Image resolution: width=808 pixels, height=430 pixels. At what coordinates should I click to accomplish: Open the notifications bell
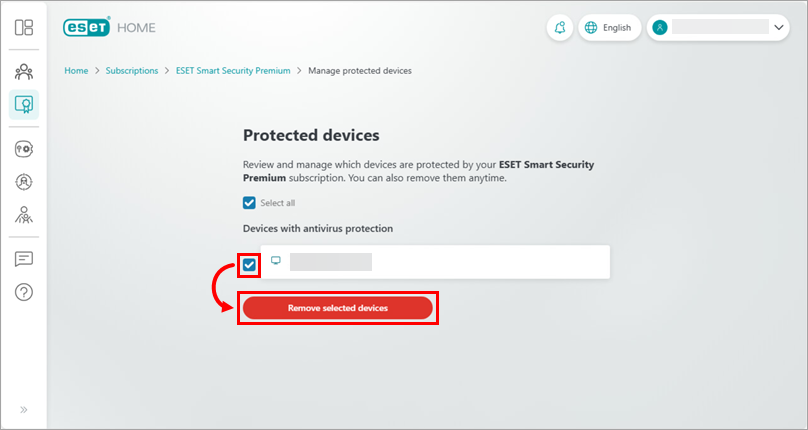coord(560,28)
